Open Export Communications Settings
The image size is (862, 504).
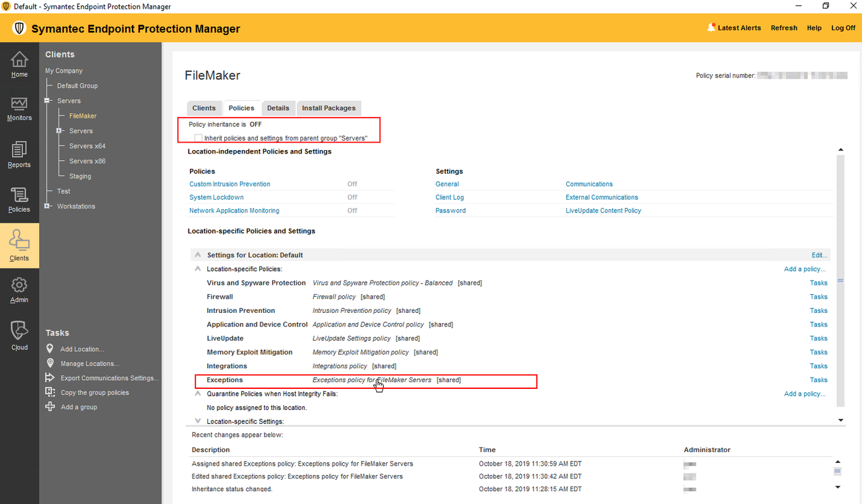click(x=110, y=377)
